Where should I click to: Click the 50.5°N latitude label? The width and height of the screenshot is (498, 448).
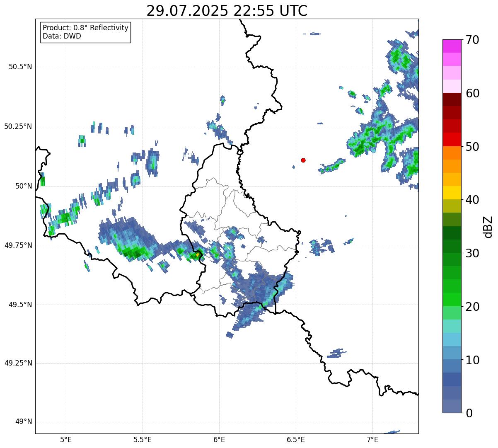tap(20, 67)
